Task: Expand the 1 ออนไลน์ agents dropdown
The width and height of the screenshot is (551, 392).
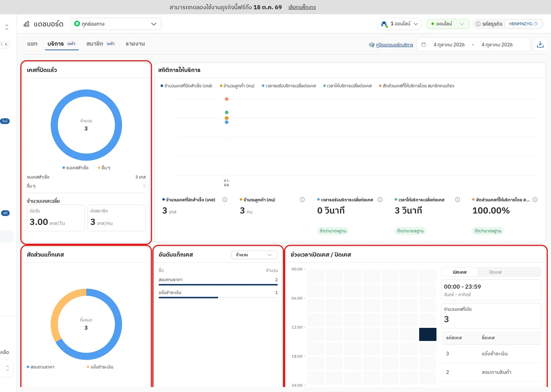Action: pyautogui.click(x=399, y=24)
